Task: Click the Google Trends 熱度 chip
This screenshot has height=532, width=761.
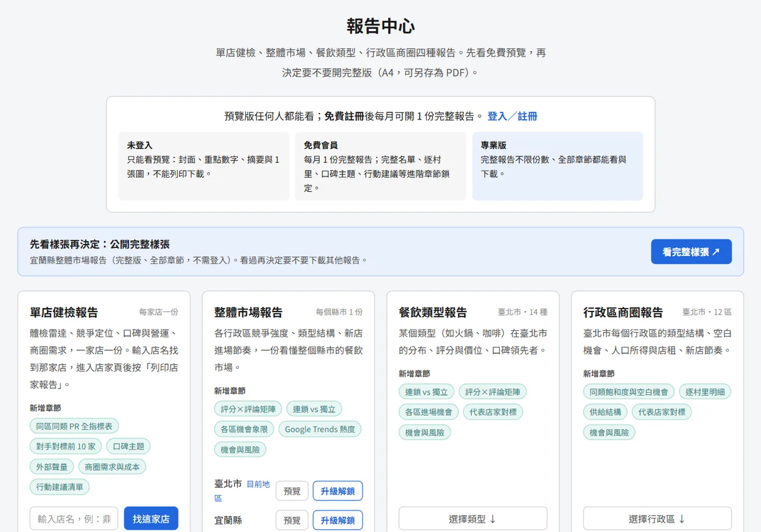Action: (320, 429)
